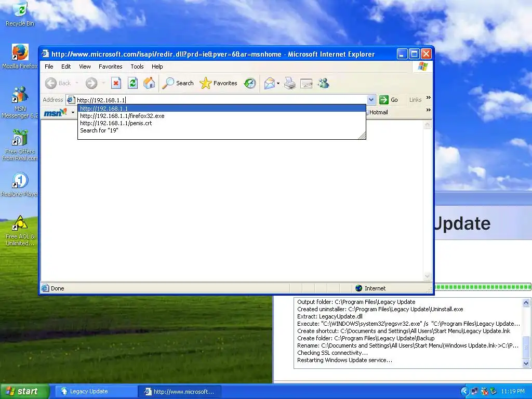This screenshot has height=399, width=532.
Task: Click the page icon beside the address field
Action: click(x=71, y=100)
